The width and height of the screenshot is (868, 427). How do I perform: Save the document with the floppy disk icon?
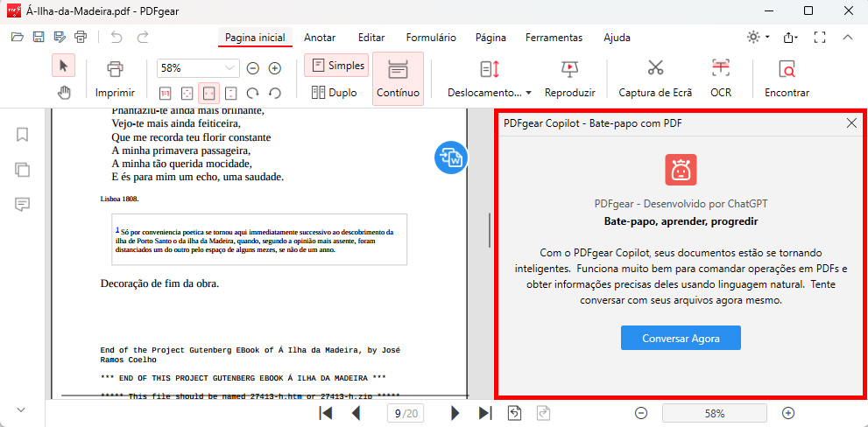pyautogui.click(x=39, y=38)
